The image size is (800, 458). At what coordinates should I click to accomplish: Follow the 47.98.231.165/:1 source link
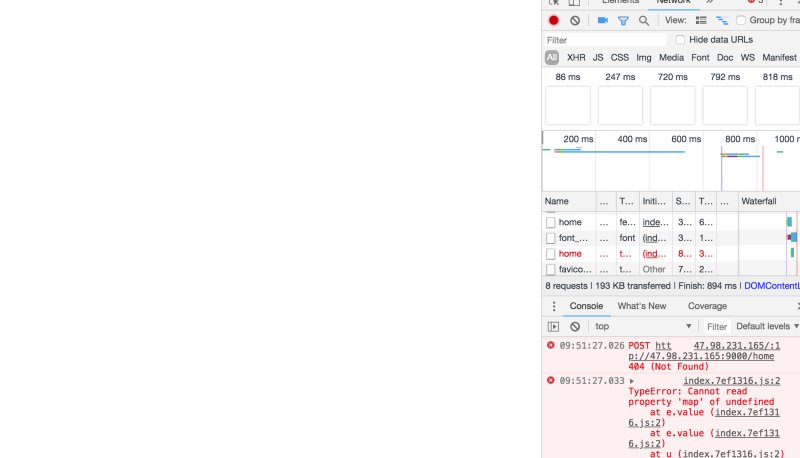pyautogui.click(x=737, y=346)
